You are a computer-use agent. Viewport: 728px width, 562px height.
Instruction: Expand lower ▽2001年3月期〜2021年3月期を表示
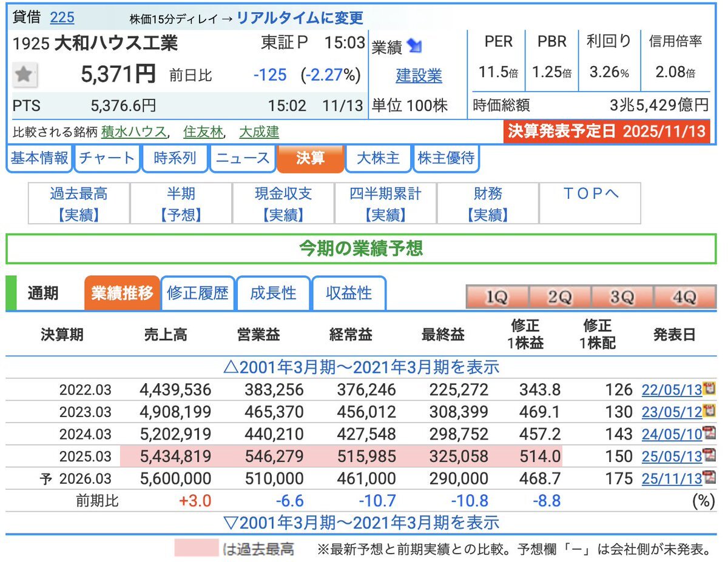[x=361, y=522]
